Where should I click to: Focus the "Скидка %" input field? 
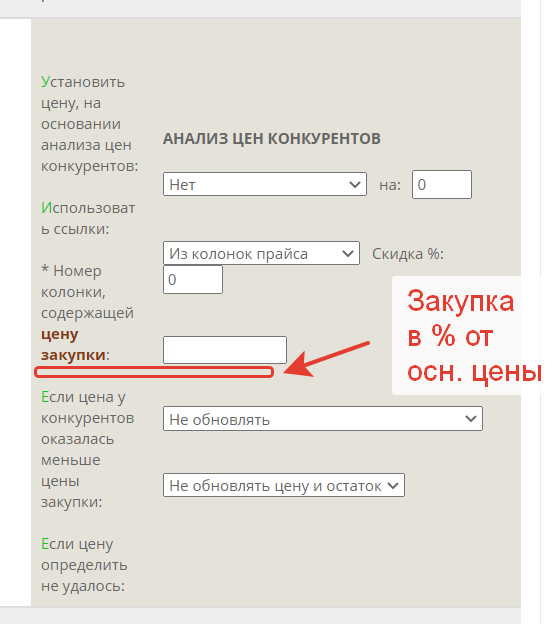tap(193, 279)
